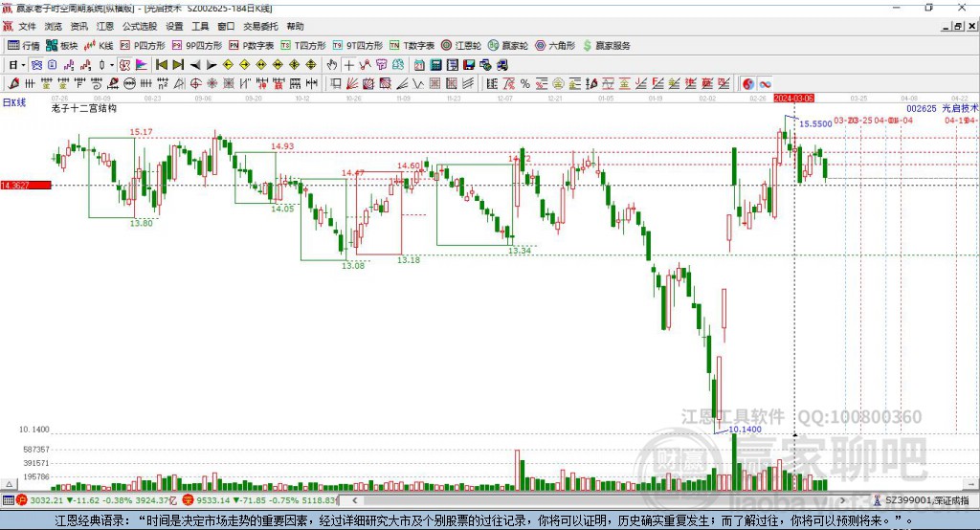
Task: Open the T数字表 tool
Action: [x=412, y=46]
